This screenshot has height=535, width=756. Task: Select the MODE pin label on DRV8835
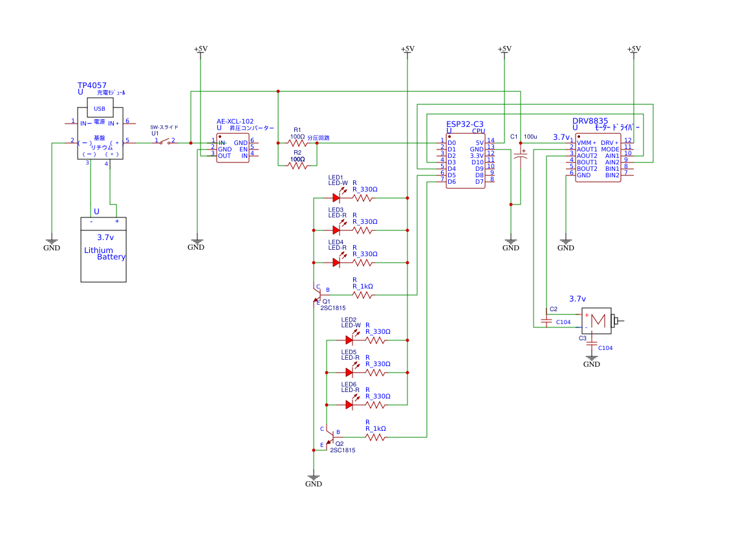[610, 149]
